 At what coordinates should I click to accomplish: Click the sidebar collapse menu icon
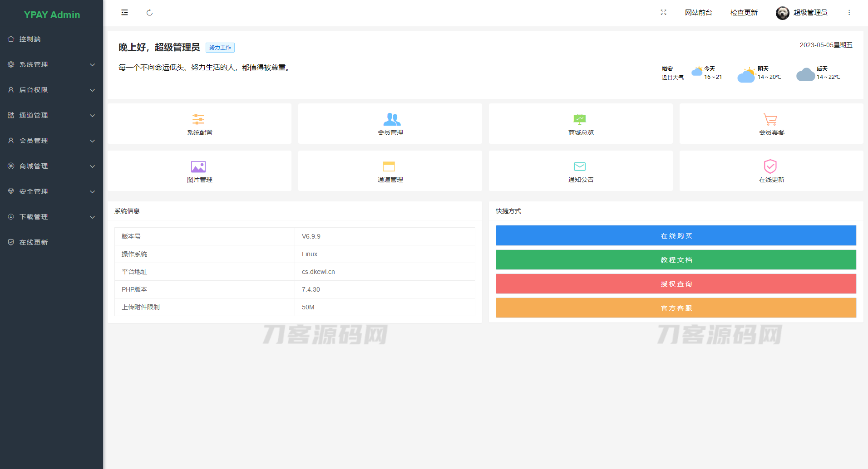coord(124,13)
